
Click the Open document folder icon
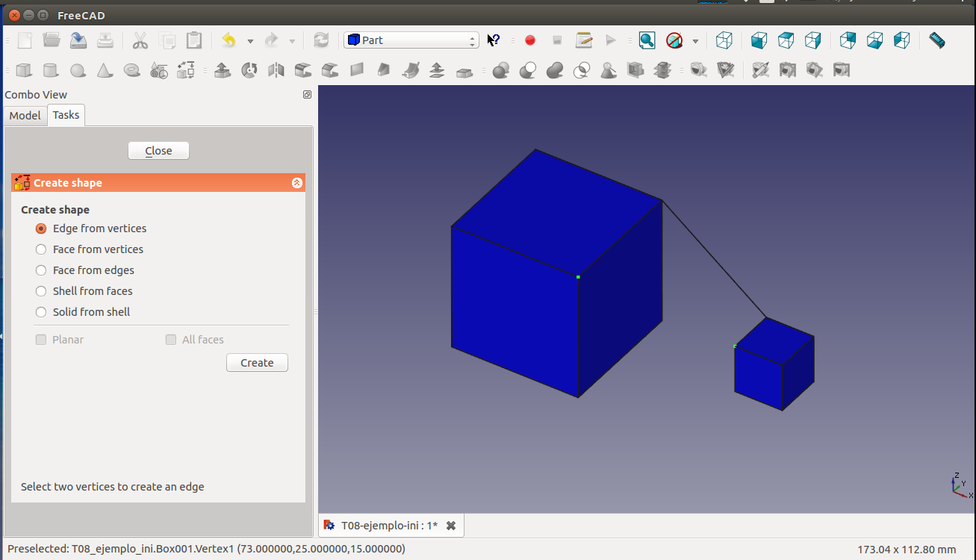(52, 40)
